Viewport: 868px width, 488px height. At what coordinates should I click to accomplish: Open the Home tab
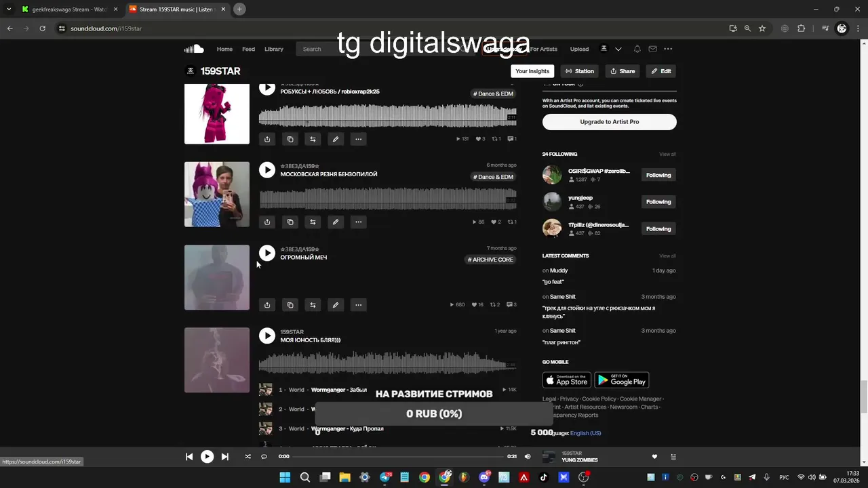pos(224,49)
